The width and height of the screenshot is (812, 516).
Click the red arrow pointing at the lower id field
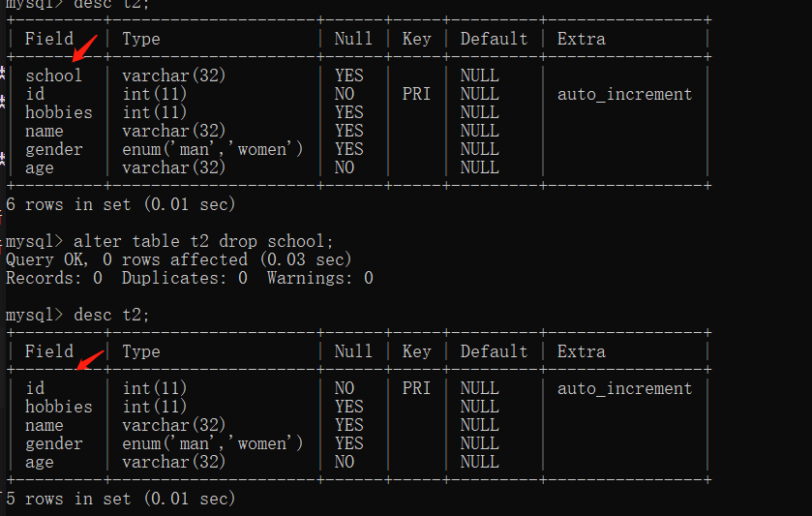click(x=89, y=360)
